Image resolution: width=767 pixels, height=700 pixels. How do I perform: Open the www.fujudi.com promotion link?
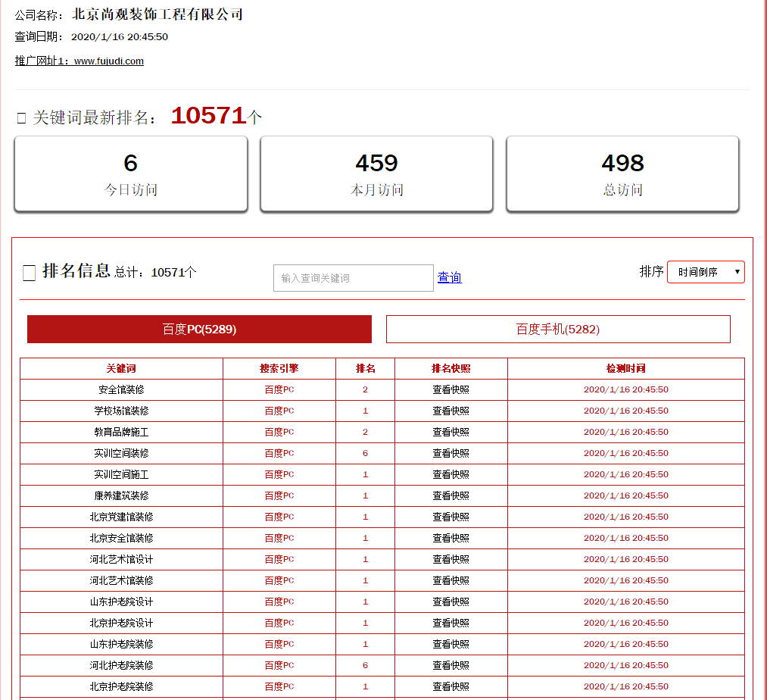point(108,61)
